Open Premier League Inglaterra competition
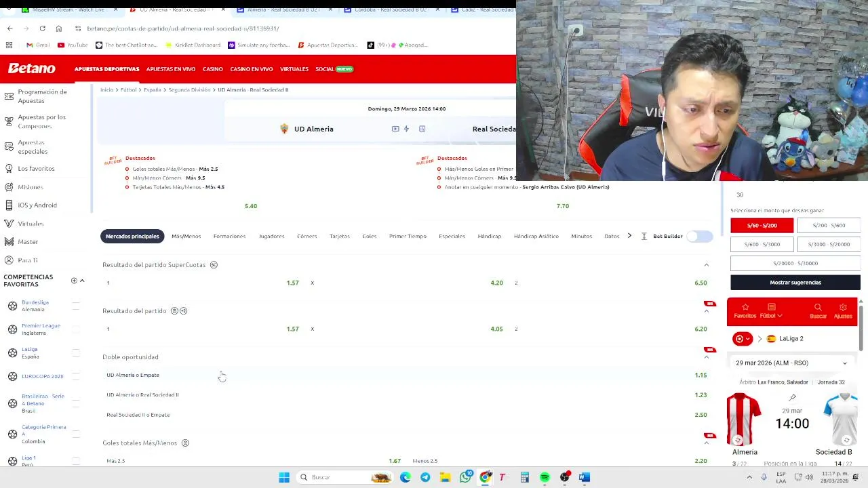The height and width of the screenshot is (488, 868). [41, 329]
